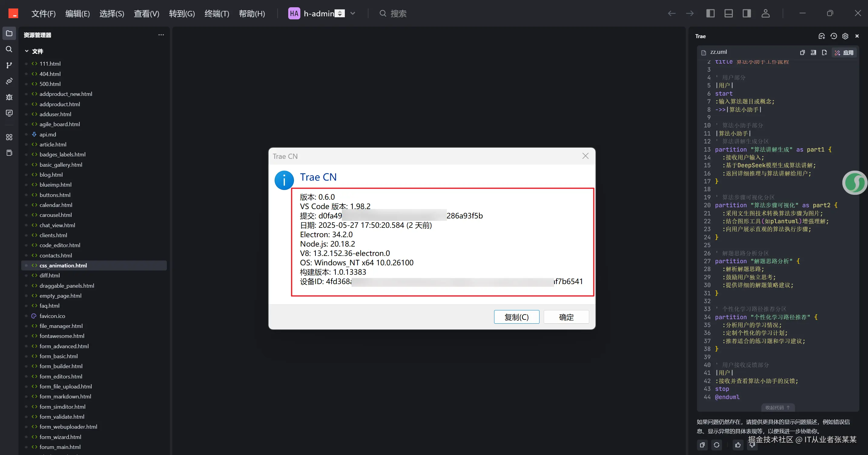Collapse code with 收起代码 button
Image resolution: width=868 pixels, height=455 pixels.
pos(778,408)
